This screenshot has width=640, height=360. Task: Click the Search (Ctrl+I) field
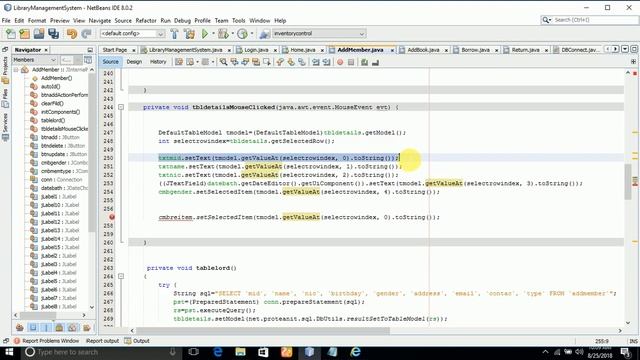[x=589, y=20]
